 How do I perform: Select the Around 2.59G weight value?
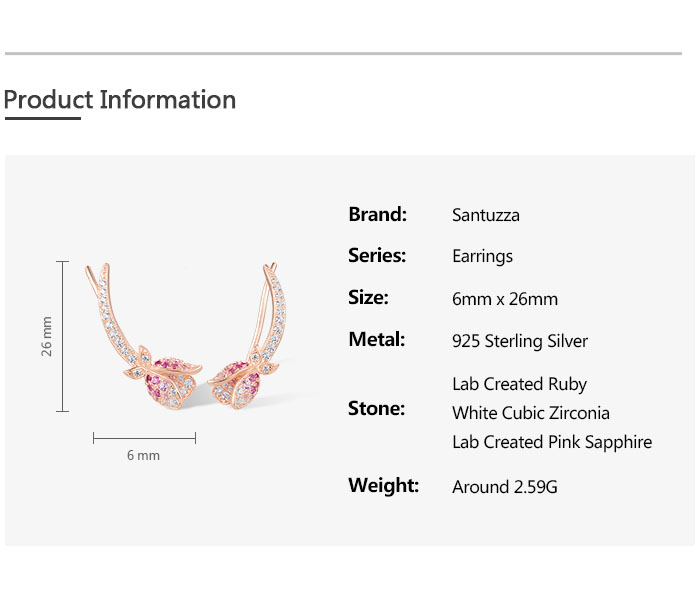pos(505,487)
